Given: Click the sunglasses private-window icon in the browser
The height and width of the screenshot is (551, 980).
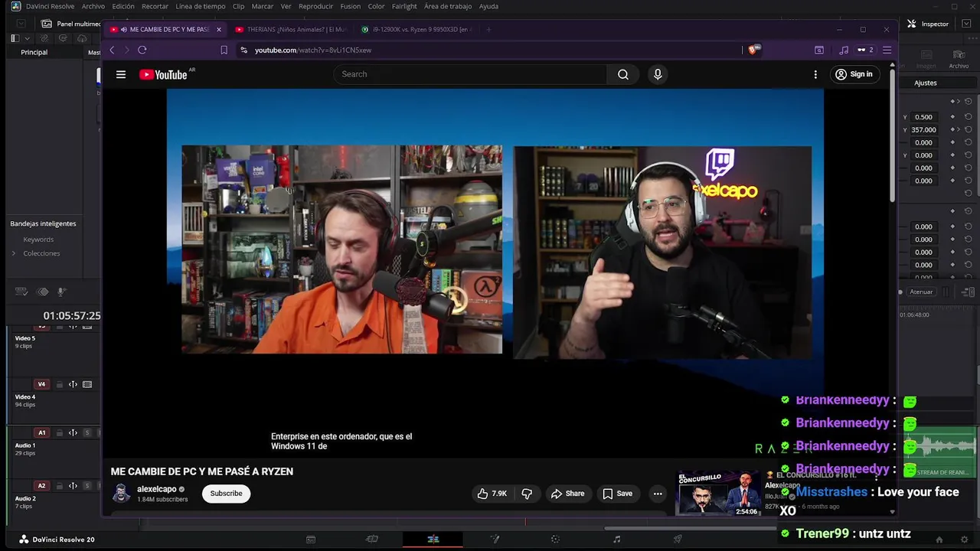Looking at the screenshot, I should [865, 50].
